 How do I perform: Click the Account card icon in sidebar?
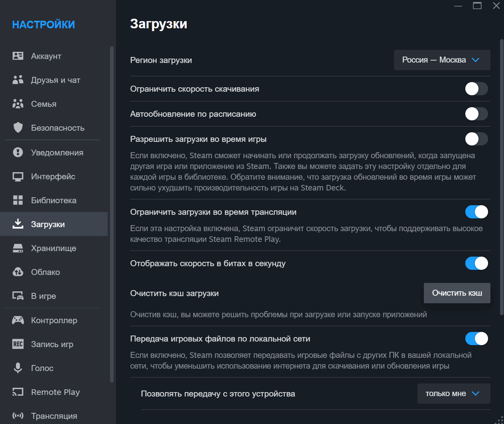click(x=18, y=56)
